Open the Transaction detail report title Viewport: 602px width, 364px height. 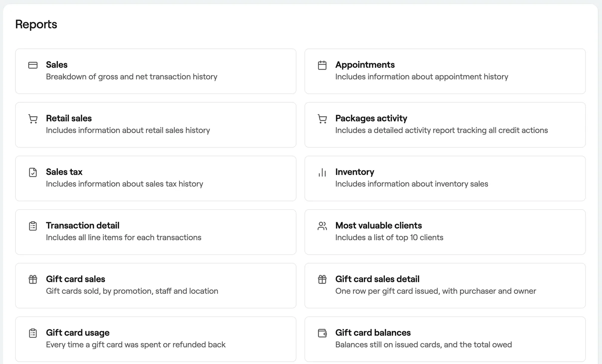point(82,226)
